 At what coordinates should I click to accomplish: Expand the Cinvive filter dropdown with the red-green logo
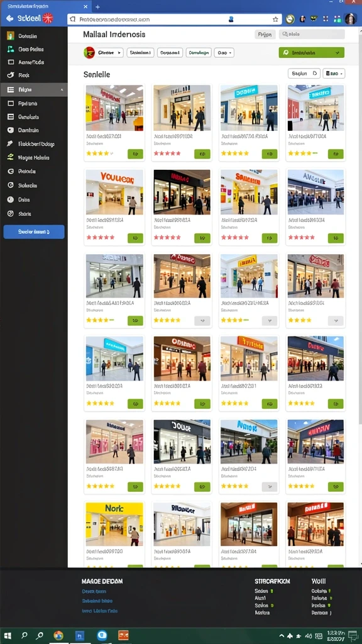point(103,53)
